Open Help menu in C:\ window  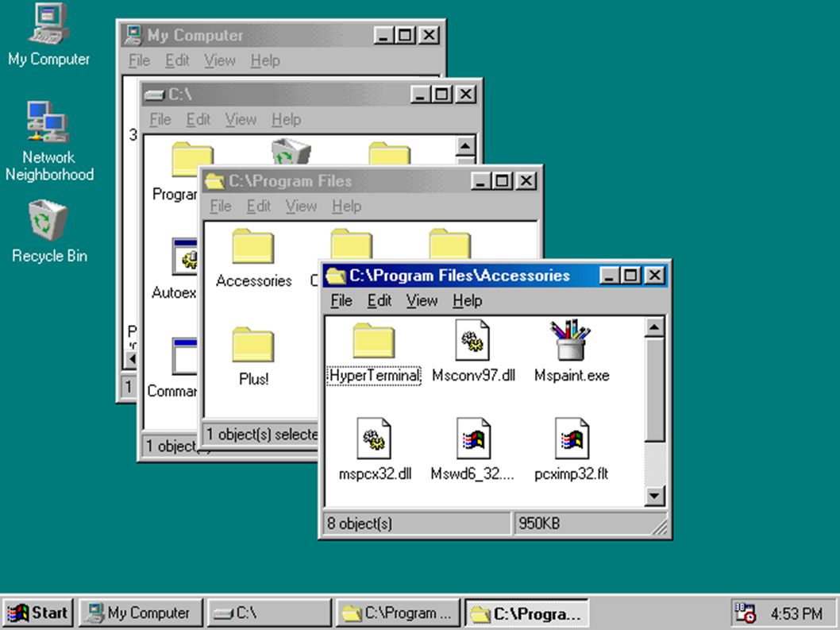pos(286,120)
